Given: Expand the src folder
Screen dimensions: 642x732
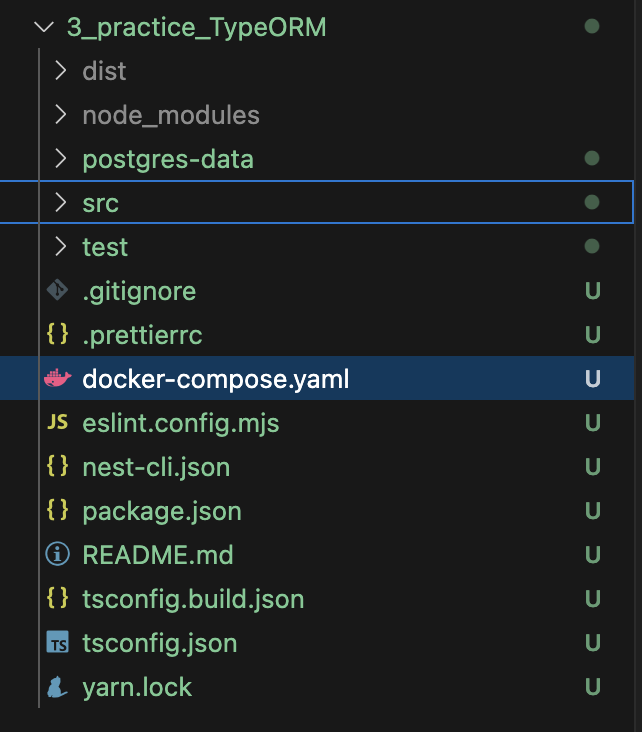Looking at the screenshot, I should click(x=60, y=203).
